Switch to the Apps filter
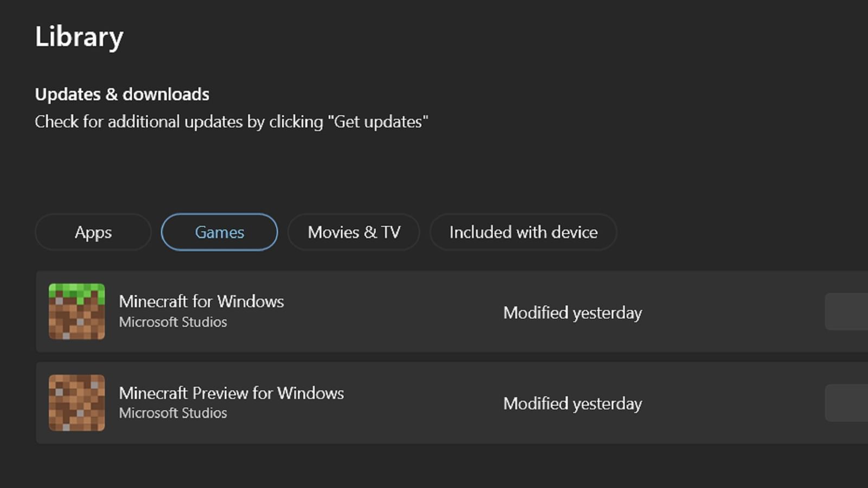Image resolution: width=868 pixels, height=488 pixels. [92, 232]
